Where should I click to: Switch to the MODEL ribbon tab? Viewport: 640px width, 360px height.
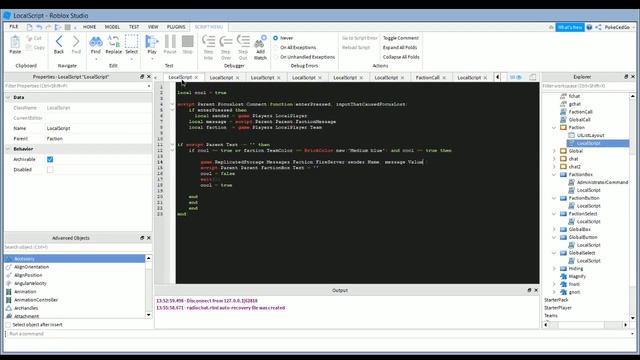pos(112,27)
